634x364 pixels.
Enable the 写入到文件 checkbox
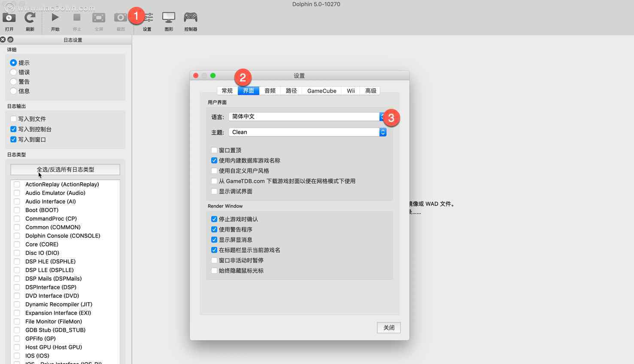point(13,119)
